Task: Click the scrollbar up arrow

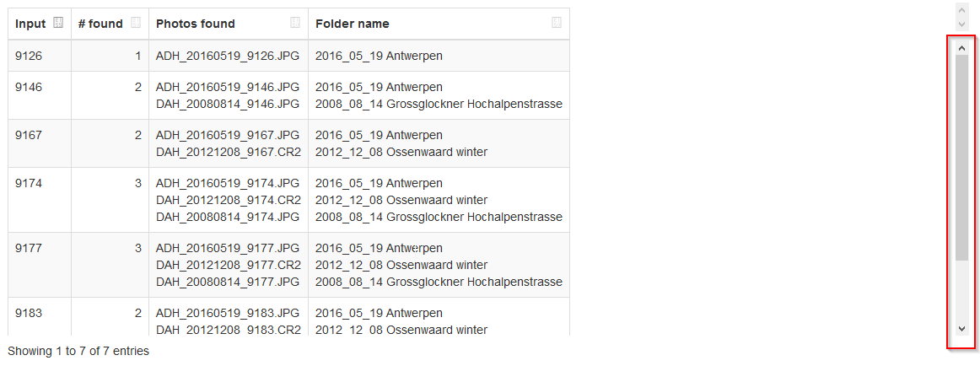Action: coord(961,48)
